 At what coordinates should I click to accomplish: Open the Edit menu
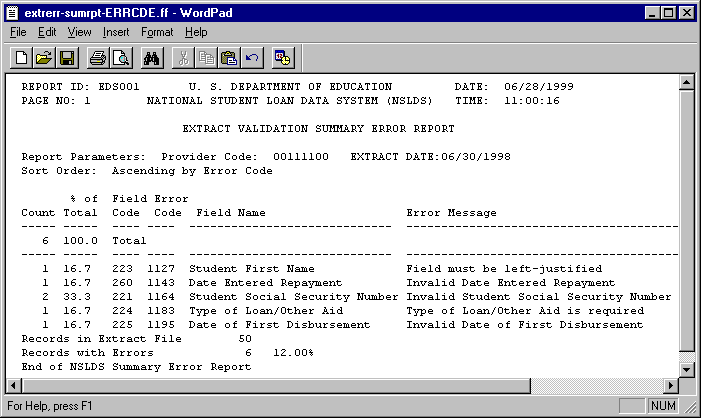[x=47, y=32]
